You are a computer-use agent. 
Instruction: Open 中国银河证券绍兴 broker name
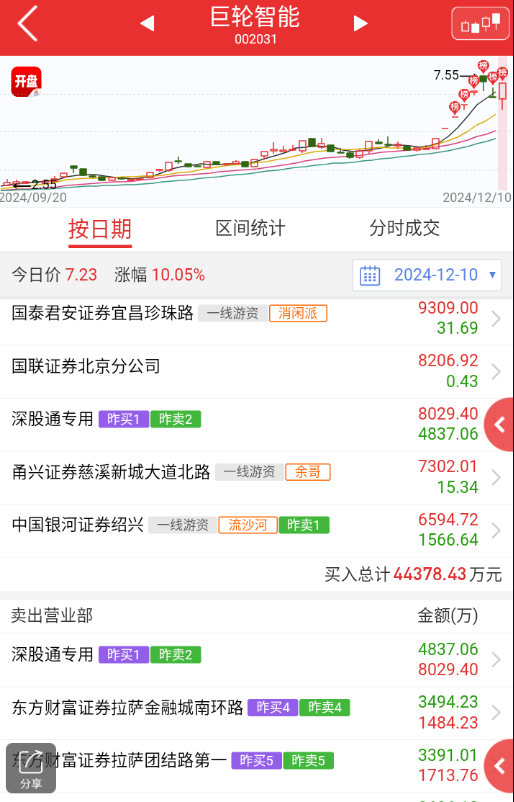[x=78, y=525]
